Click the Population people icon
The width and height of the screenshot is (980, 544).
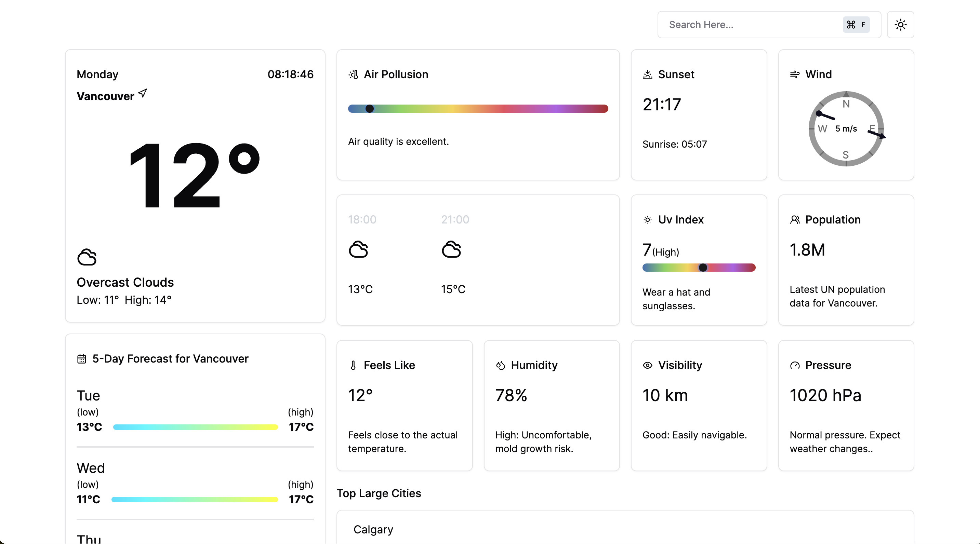794,220
